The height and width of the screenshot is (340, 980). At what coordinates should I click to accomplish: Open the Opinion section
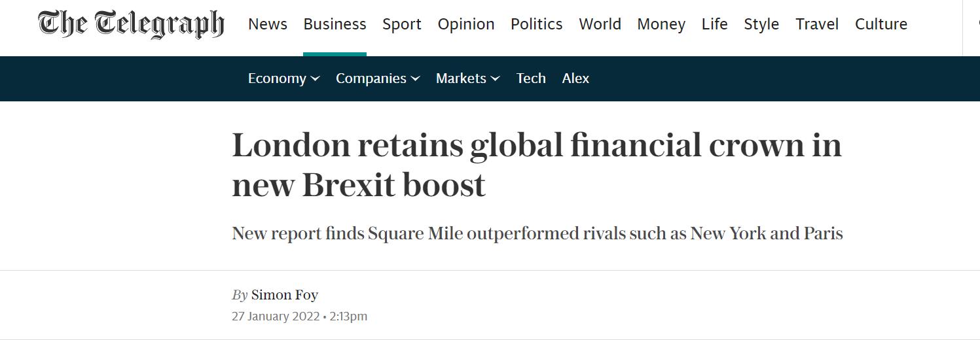466,24
